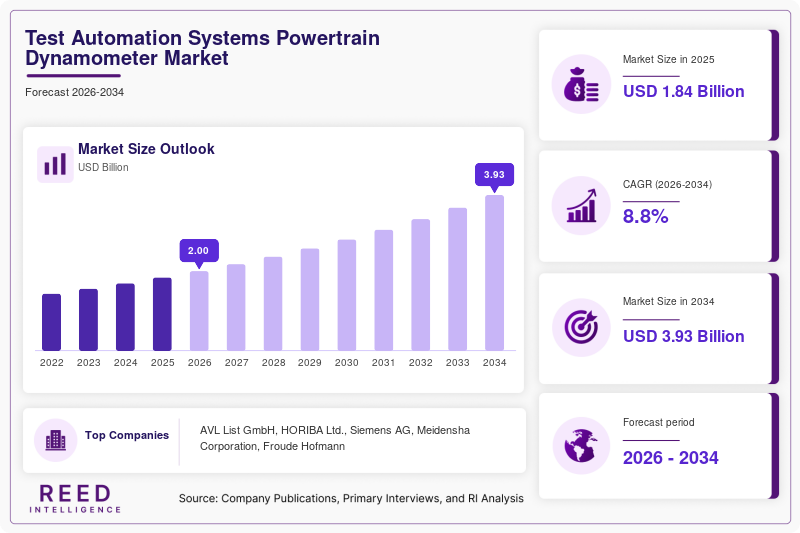This screenshot has height=533, width=800.
Task: Select the tallest 2034 bar
Action: (x=494, y=273)
